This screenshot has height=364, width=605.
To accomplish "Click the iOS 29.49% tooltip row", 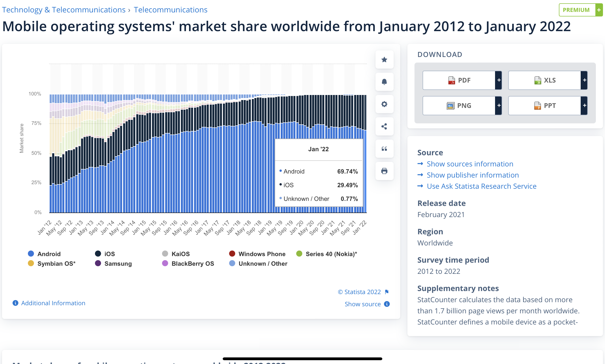I will tap(319, 185).
